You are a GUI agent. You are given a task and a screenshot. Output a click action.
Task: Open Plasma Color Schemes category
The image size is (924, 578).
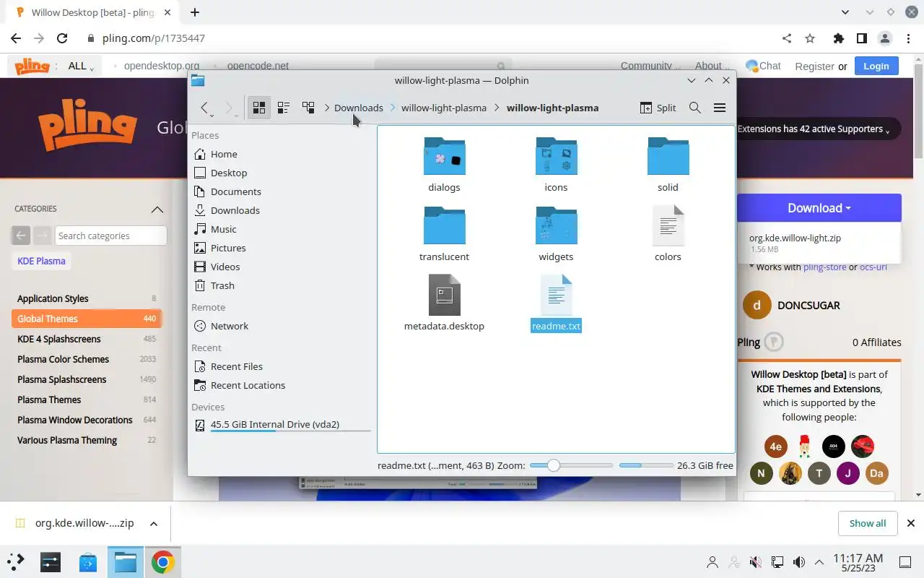pos(87,359)
